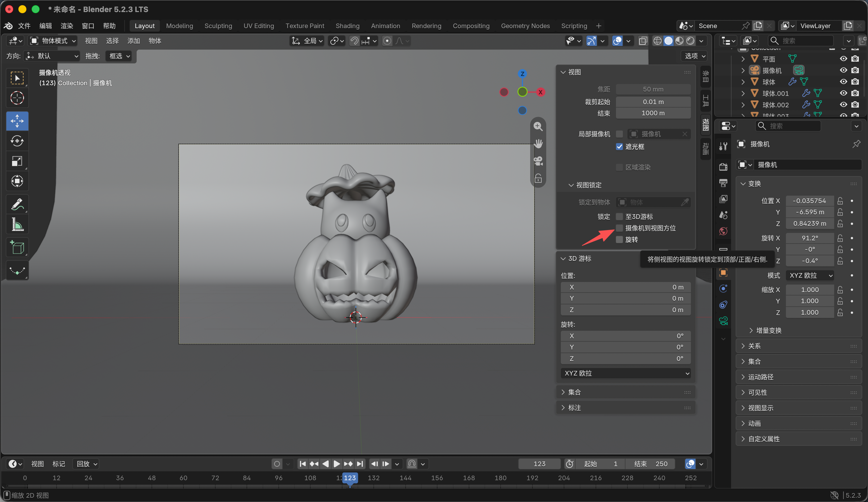Select the Transform tool
868x502 pixels.
17,181
